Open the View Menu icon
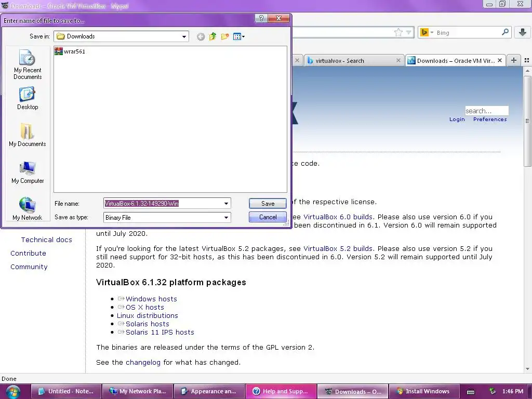 click(x=239, y=37)
